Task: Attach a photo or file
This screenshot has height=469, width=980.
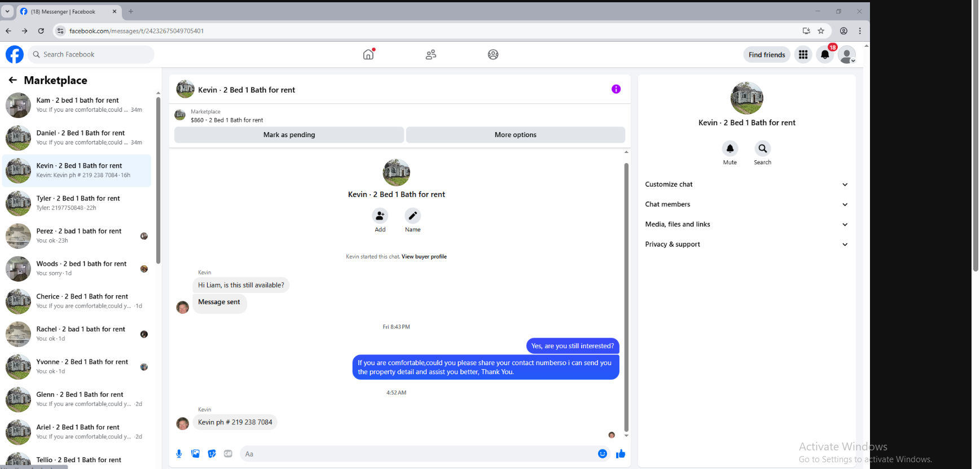Action: click(x=195, y=454)
